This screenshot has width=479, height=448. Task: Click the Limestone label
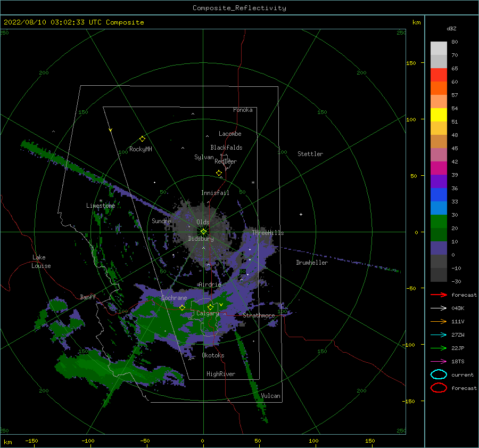pyautogui.click(x=101, y=206)
